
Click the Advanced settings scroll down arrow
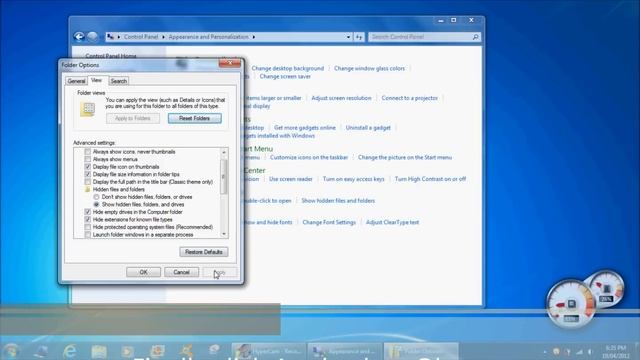coord(224,234)
